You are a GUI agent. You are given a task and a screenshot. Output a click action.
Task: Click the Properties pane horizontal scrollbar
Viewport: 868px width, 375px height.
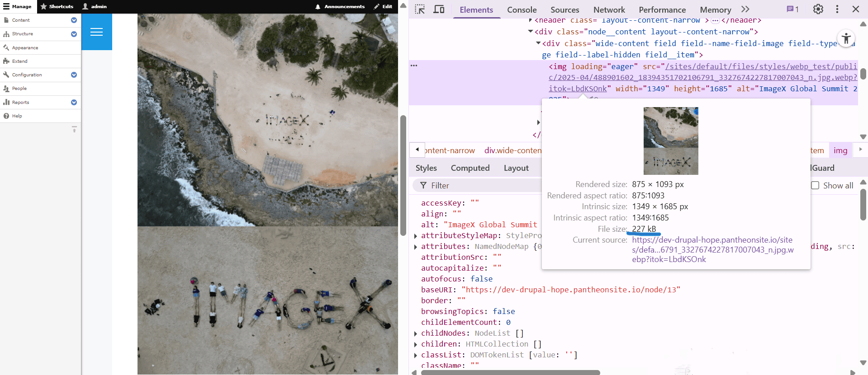(x=510, y=373)
